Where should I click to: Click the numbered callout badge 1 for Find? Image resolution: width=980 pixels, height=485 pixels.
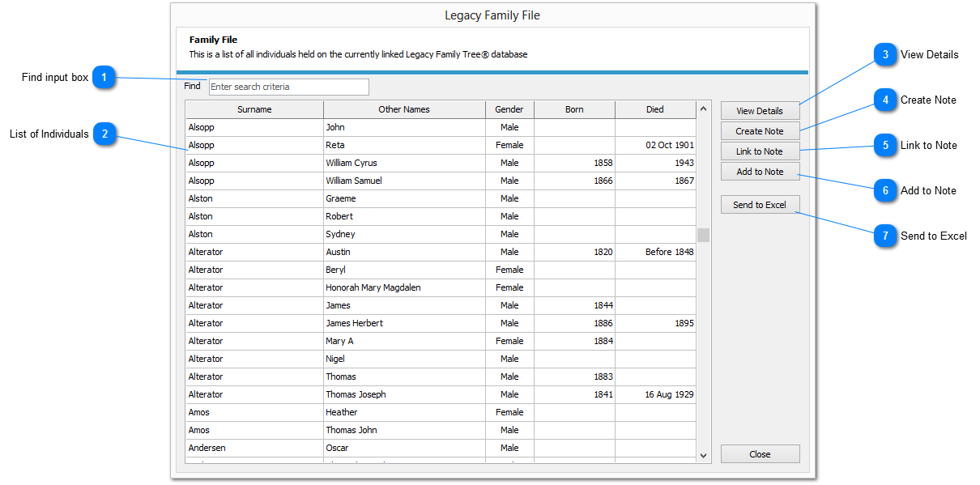point(105,77)
